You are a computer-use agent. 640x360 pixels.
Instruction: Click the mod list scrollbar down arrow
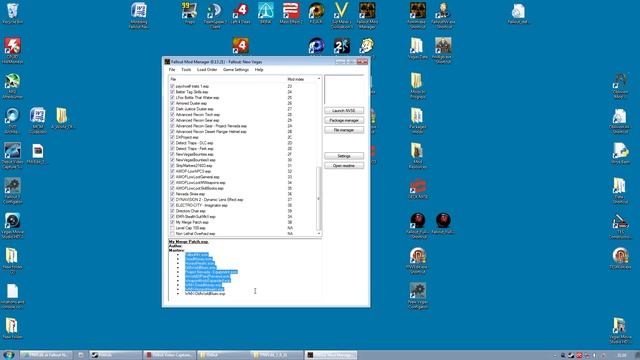(x=319, y=233)
